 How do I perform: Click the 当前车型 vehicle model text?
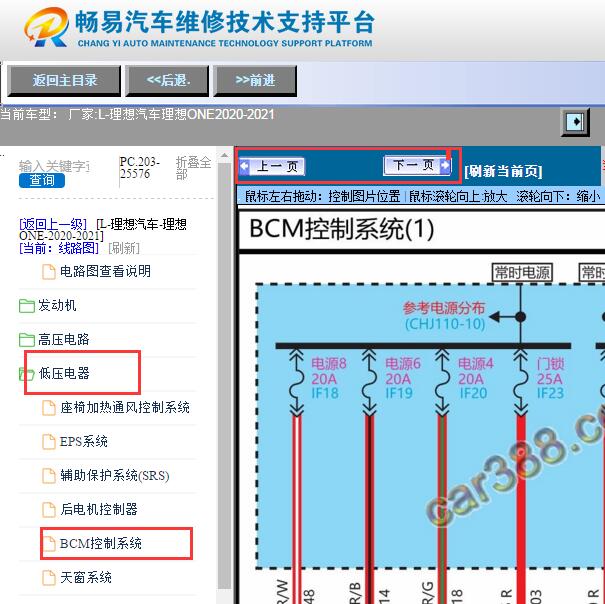tap(137, 115)
